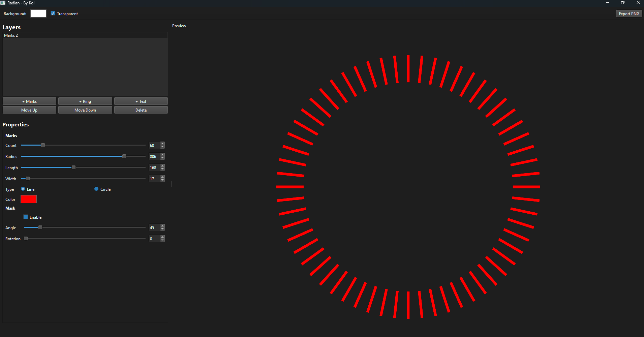This screenshot has height=337, width=644.
Task: Decrease Radius with the down stepper arrow
Action: 162,158
